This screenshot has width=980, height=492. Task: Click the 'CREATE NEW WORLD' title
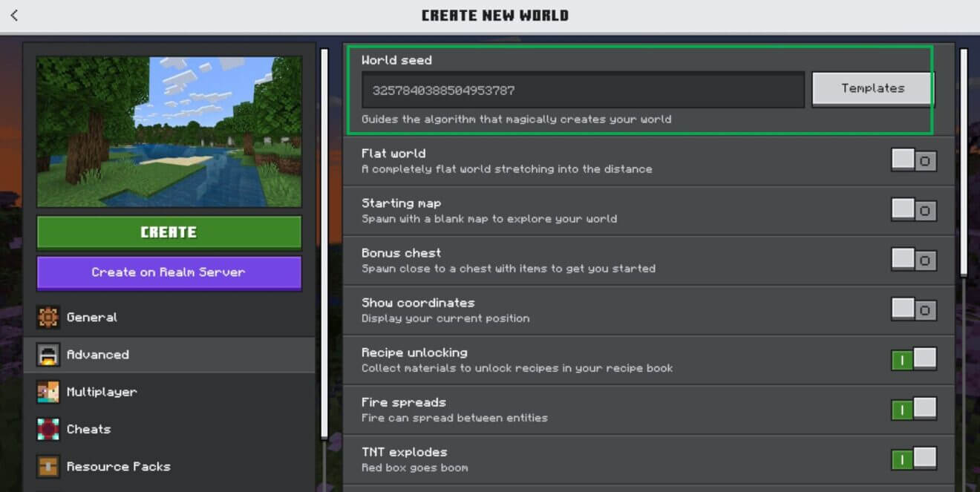(495, 15)
